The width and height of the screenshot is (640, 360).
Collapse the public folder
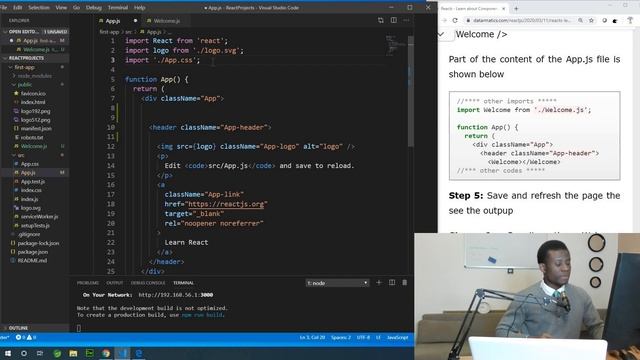click(14, 84)
